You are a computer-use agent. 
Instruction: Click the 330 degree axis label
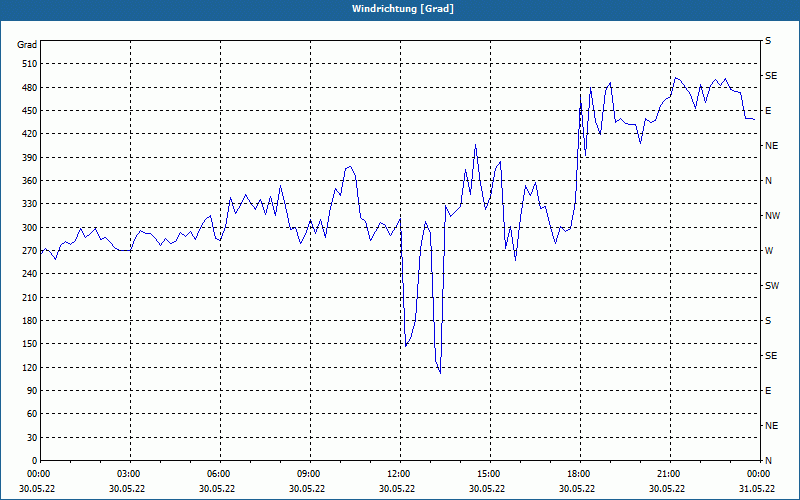tap(30, 204)
